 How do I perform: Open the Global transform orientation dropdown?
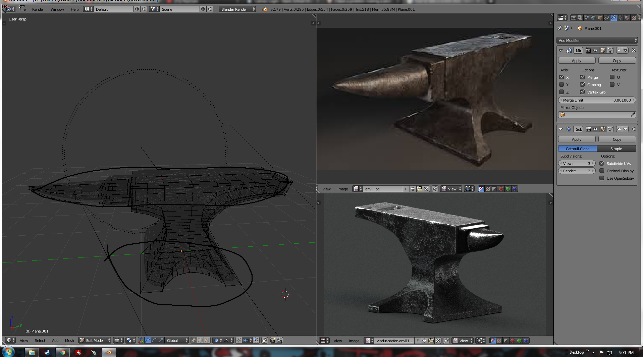pos(177,340)
